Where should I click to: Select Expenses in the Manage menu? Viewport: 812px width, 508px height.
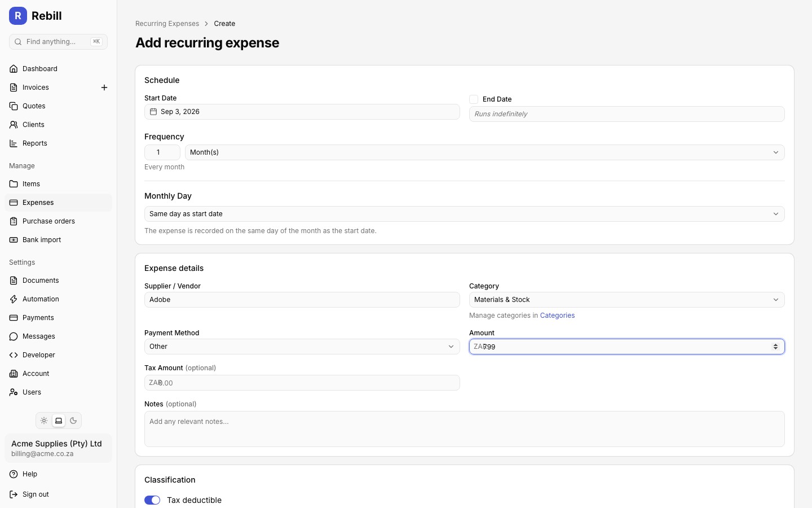pyautogui.click(x=59, y=203)
